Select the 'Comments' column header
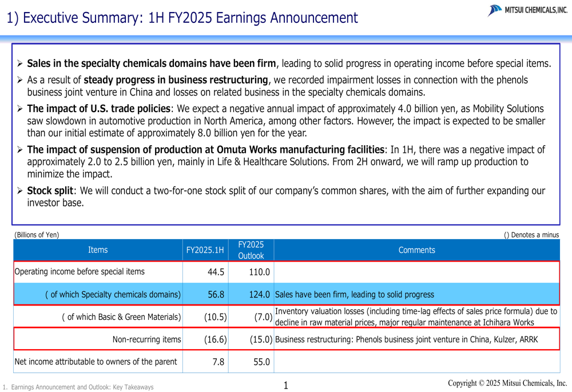The width and height of the screenshot is (572, 392). click(416, 250)
